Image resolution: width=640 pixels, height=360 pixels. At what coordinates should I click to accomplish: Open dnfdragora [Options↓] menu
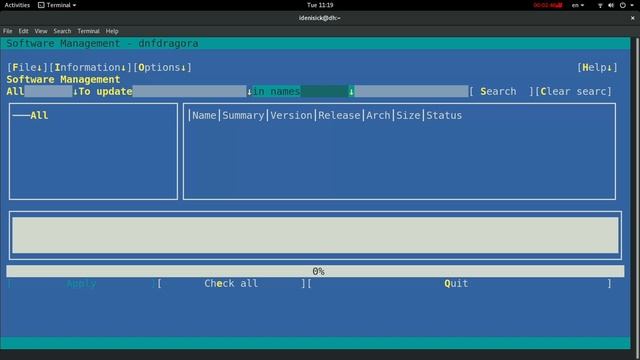[162, 67]
